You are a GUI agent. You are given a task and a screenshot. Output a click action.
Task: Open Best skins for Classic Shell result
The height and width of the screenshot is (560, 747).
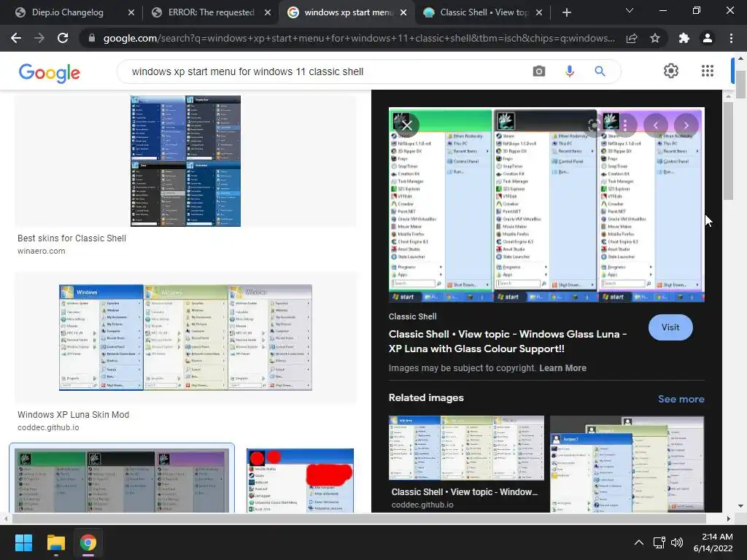tap(72, 238)
